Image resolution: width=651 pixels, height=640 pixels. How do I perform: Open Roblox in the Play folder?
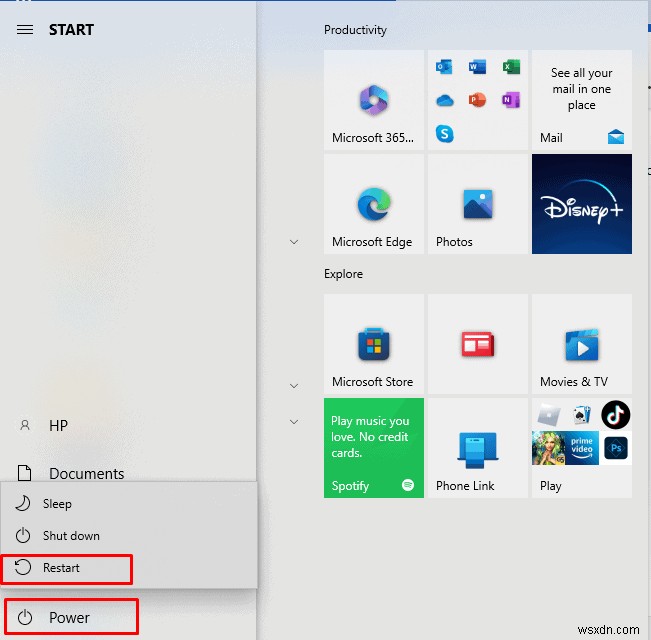[x=548, y=415]
